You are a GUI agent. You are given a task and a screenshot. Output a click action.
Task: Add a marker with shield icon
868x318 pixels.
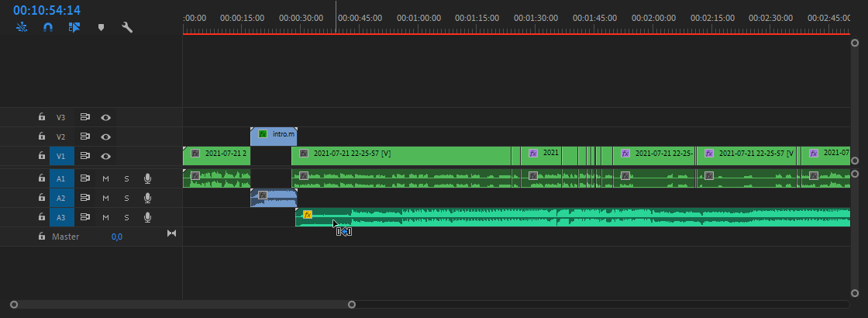(101, 28)
